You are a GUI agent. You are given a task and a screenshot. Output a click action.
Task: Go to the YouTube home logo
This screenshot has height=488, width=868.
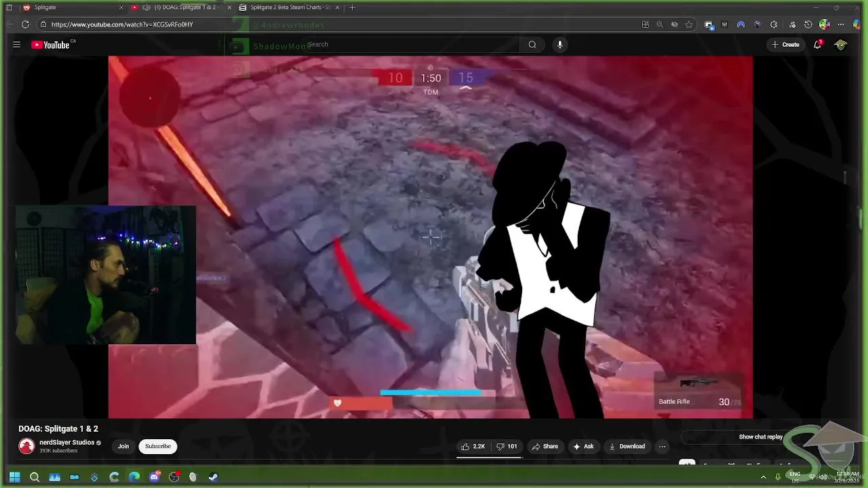51,45
